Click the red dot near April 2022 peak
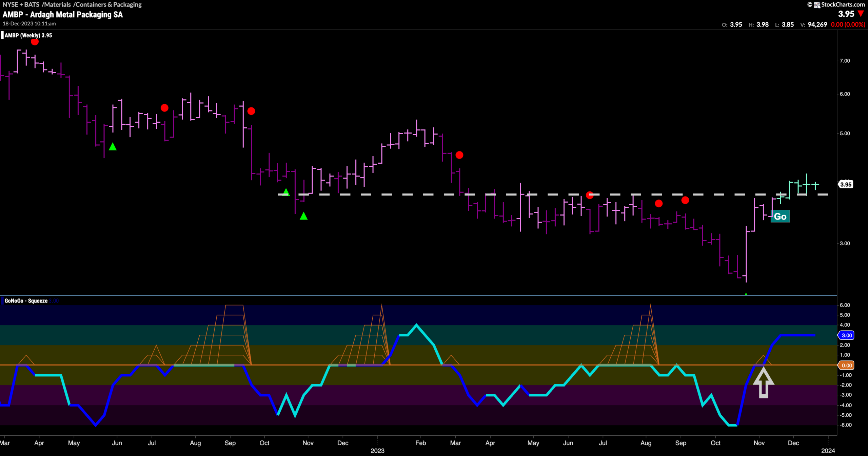 (x=35, y=42)
